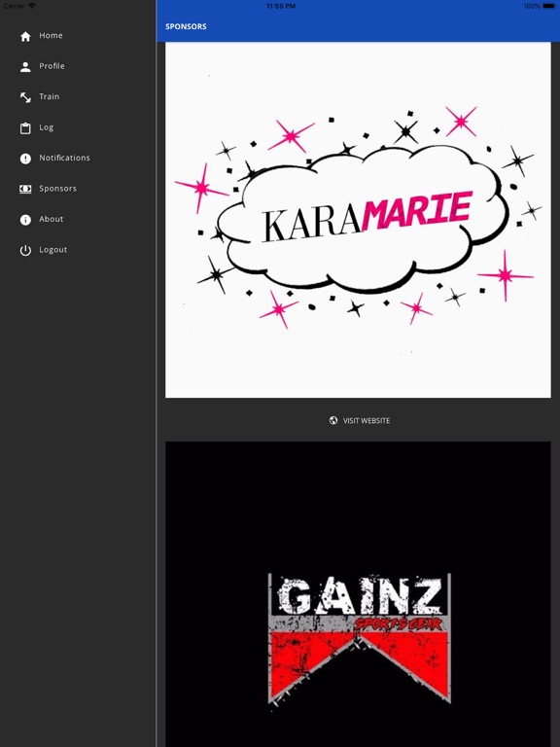Click the Sponsors money icon
The width and height of the screenshot is (560, 747).
click(25, 189)
